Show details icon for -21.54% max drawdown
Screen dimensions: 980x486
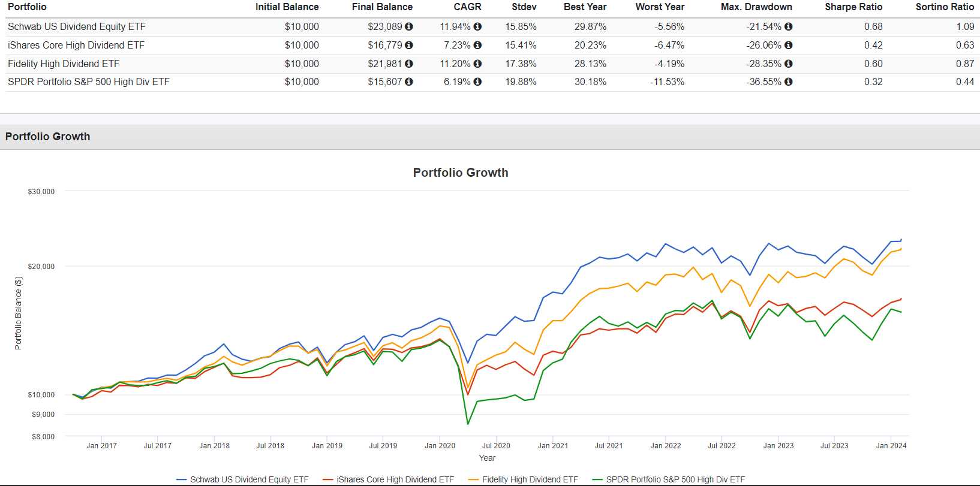click(789, 26)
